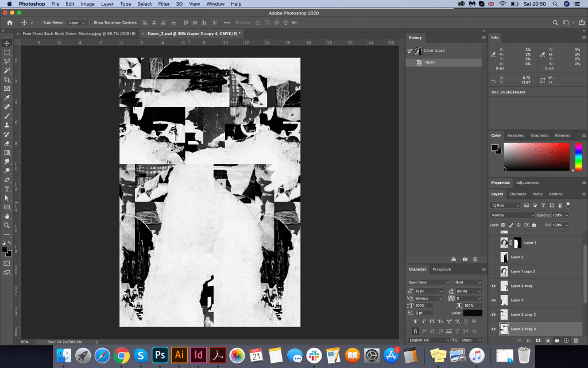
Task: Switch to the Paragraph tab
Action: click(441, 269)
